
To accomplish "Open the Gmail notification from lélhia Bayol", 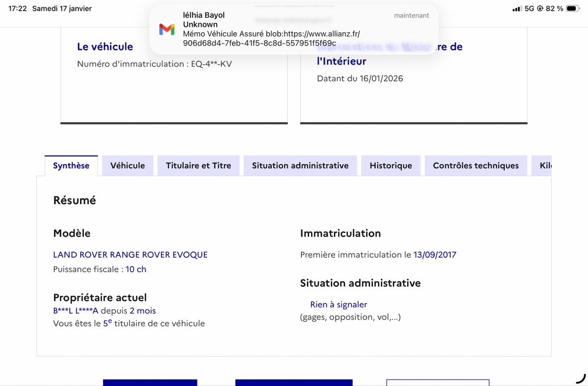I will 294,29.
